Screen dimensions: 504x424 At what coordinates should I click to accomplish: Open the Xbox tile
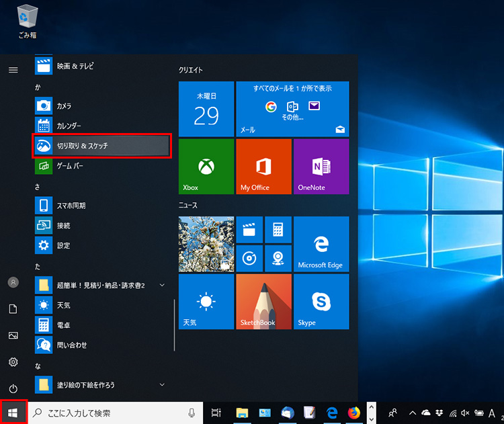(206, 167)
